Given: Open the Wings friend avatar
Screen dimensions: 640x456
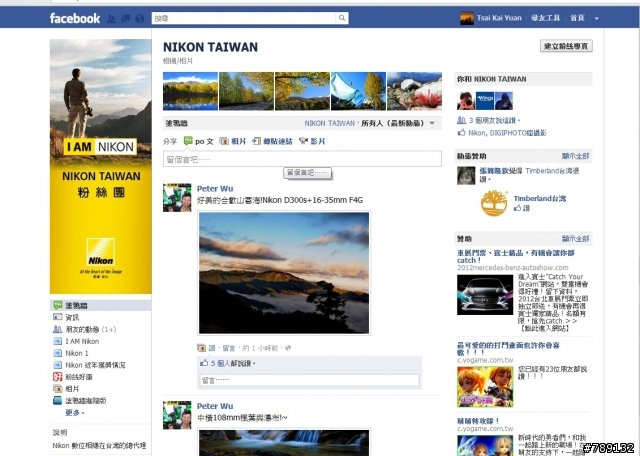Looking at the screenshot, I should [x=484, y=101].
